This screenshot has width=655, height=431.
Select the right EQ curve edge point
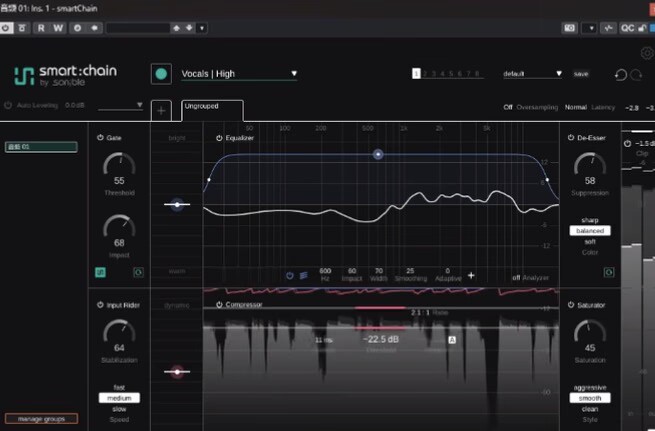click(x=547, y=180)
